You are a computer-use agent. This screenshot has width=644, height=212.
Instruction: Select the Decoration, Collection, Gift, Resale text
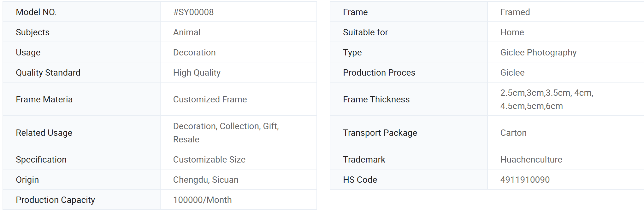(x=226, y=133)
